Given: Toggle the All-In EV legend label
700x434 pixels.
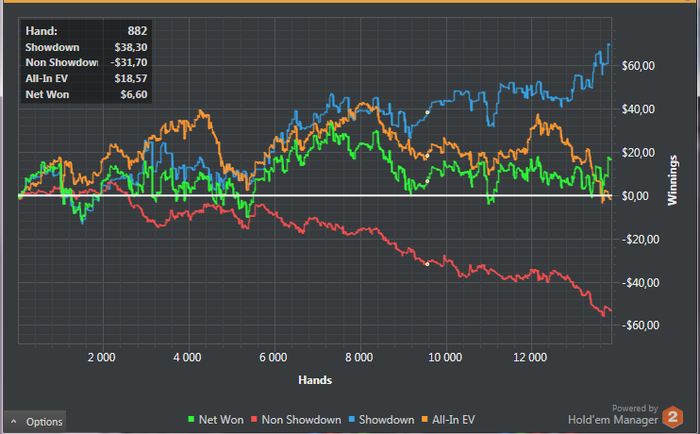Looking at the screenshot, I should [454, 420].
